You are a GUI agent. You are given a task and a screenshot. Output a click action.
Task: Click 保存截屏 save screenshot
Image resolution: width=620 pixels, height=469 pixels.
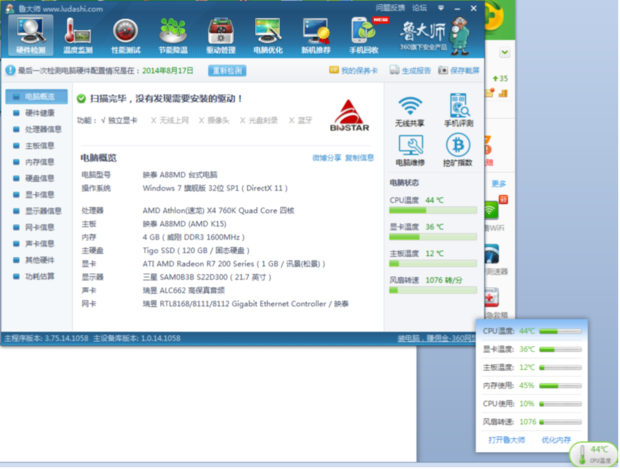tap(459, 70)
